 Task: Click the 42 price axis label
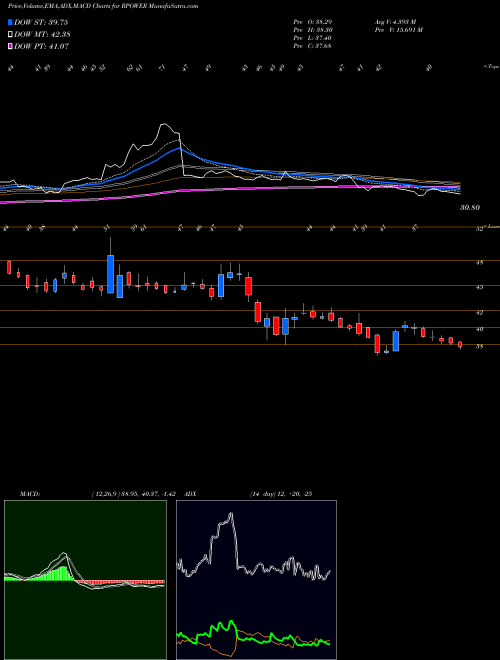(479, 313)
